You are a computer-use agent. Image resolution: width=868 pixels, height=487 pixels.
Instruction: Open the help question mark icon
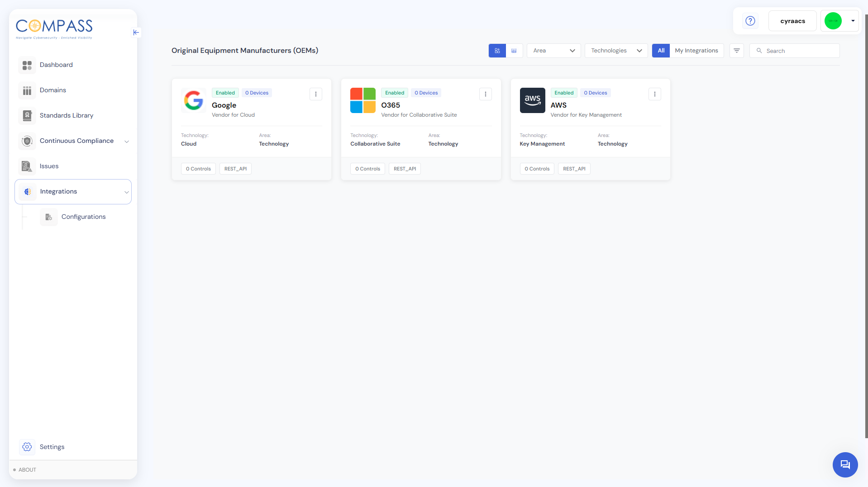point(750,21)
